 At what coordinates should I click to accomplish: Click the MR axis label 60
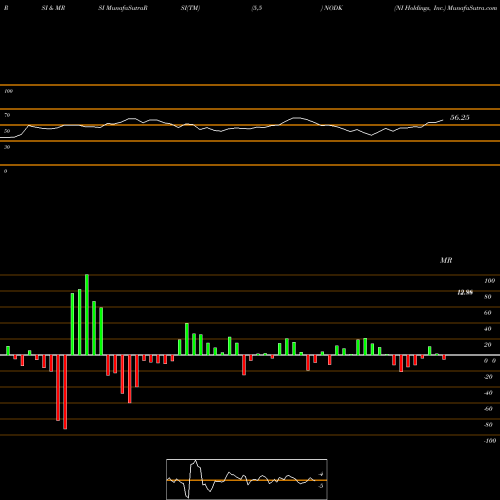(x=488, y=313)
